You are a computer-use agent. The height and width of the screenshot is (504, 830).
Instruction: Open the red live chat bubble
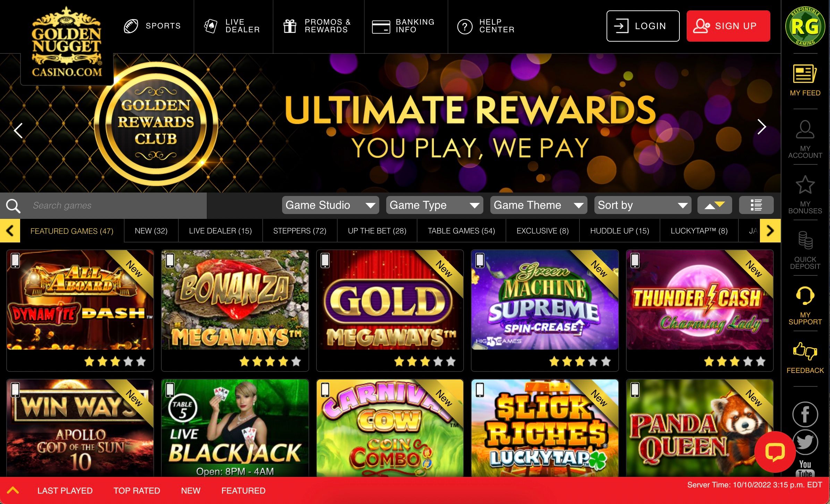[775, 452]
